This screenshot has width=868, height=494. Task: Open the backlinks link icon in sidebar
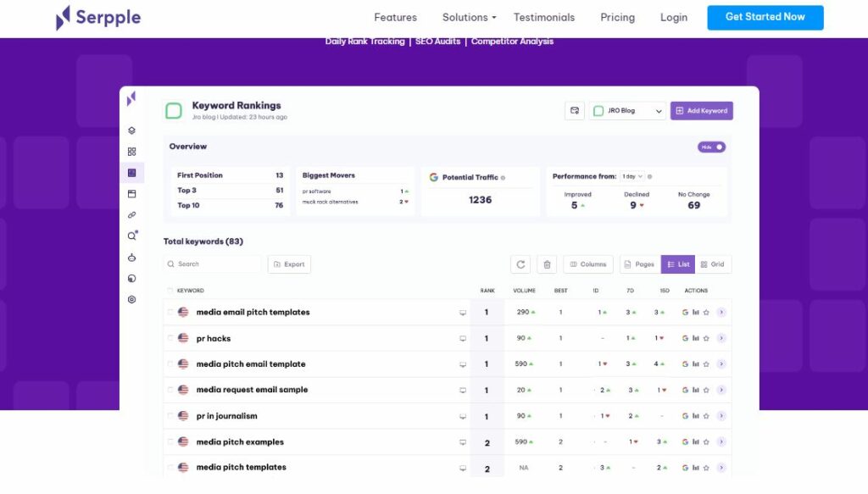(131, 215)
